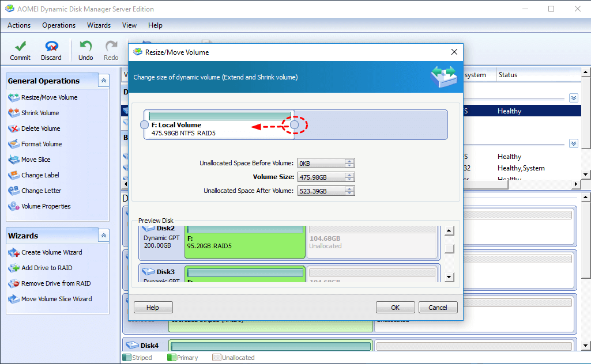Image resolution: width=591 pixels, height=364 pixels.
Task: Click the Cancel button in dialog
Action: click(438, 308)
